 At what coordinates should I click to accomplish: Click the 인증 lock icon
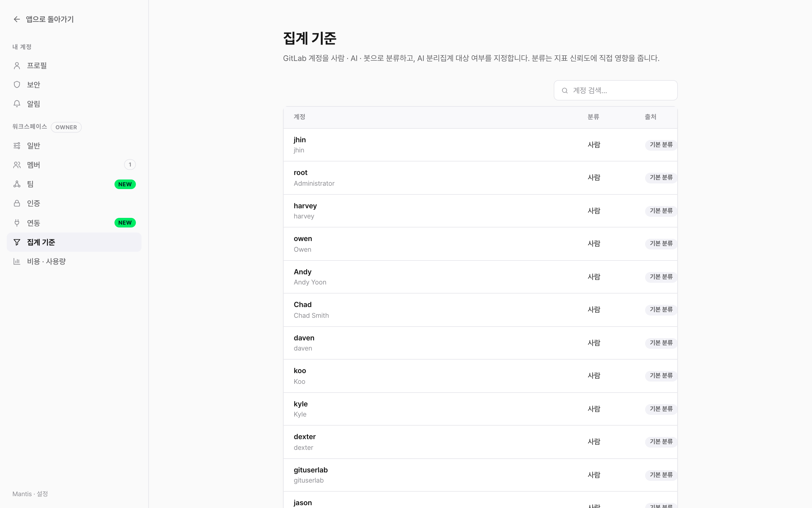coord(17,203)
